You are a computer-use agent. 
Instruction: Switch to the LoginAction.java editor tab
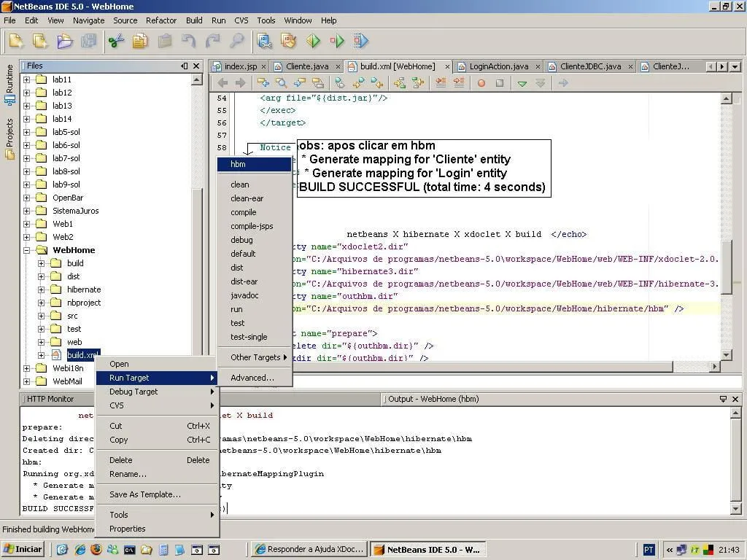[498, 66]
